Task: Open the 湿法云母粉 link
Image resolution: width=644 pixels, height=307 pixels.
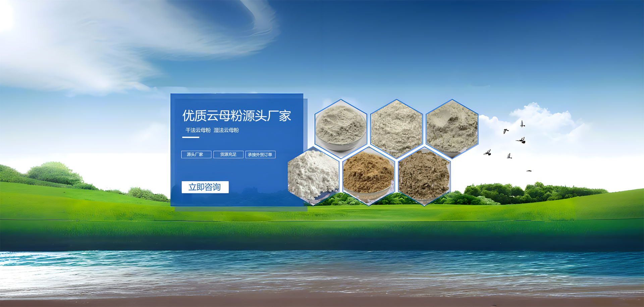Action: pos(226,130)
